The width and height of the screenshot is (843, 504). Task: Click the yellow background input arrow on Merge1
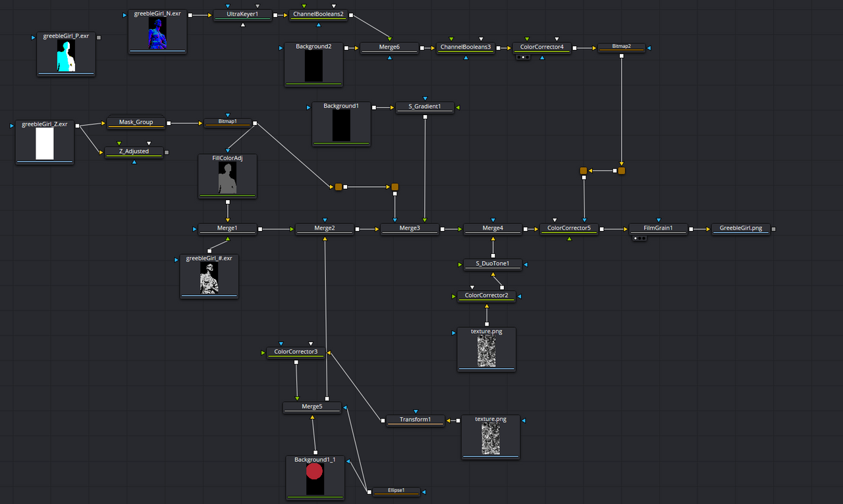[228, 220]
